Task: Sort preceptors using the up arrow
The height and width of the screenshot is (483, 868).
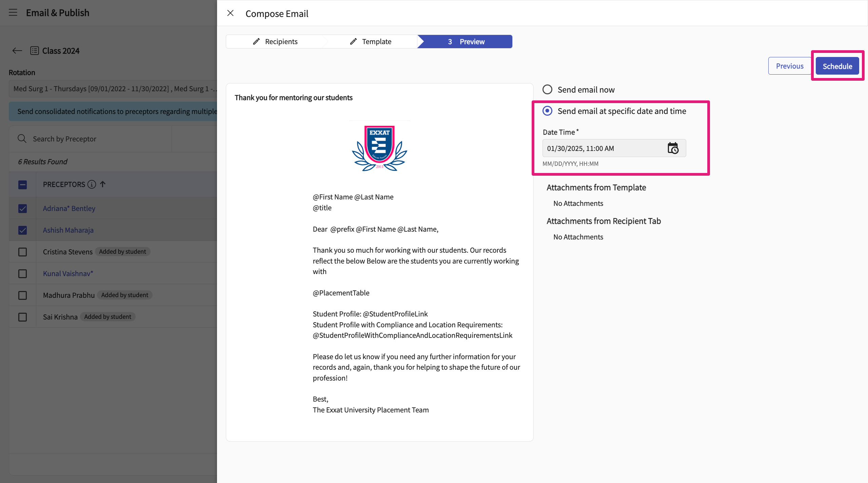Action: coord(103,184)
